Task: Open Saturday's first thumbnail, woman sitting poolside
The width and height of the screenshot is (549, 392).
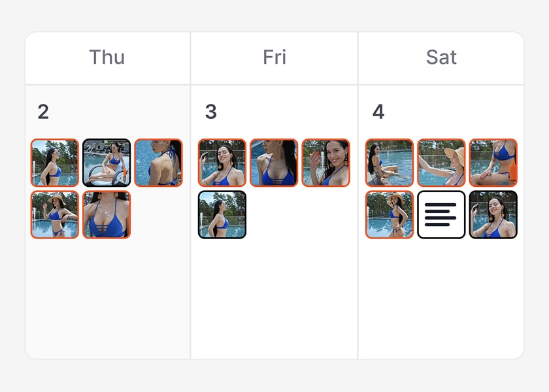Action: (x=390, y=163)
